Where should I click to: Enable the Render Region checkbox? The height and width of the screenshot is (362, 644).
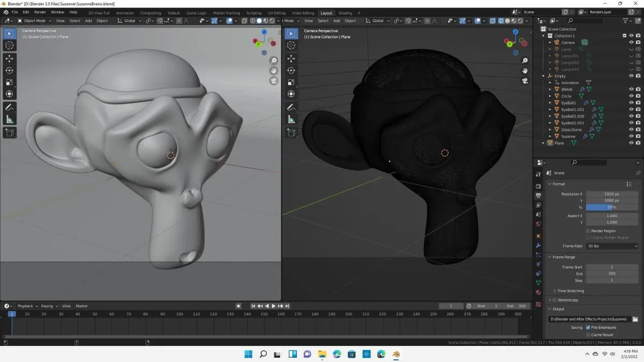[x=588, y=231]
